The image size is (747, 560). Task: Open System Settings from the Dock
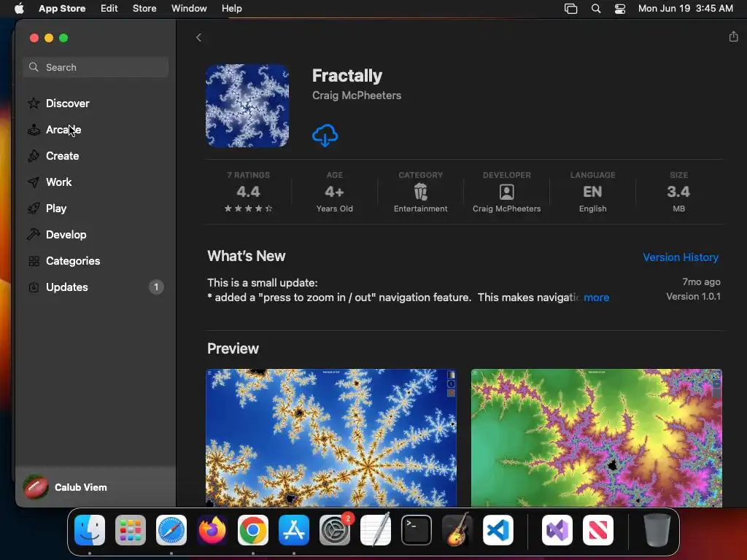334,530
